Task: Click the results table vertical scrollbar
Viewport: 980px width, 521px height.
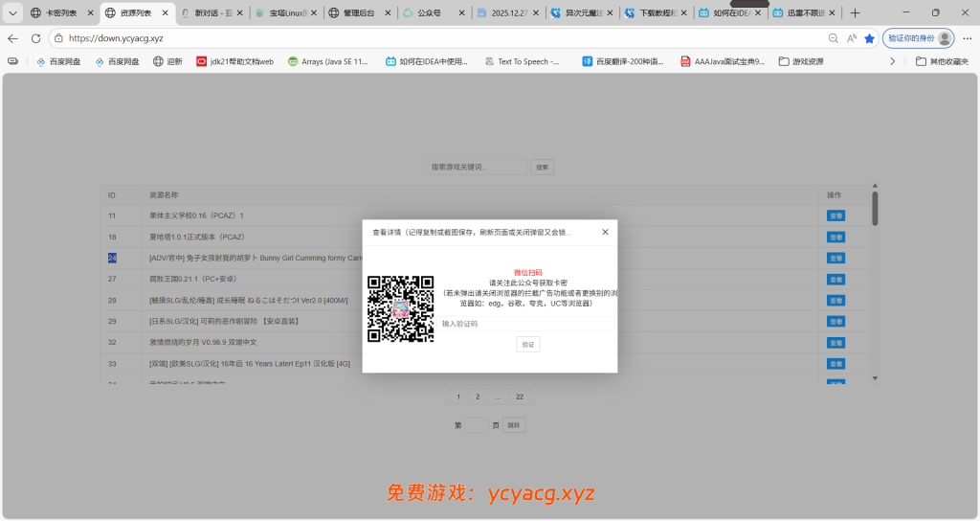Action: pyautogui.click(x=875, y=209)
